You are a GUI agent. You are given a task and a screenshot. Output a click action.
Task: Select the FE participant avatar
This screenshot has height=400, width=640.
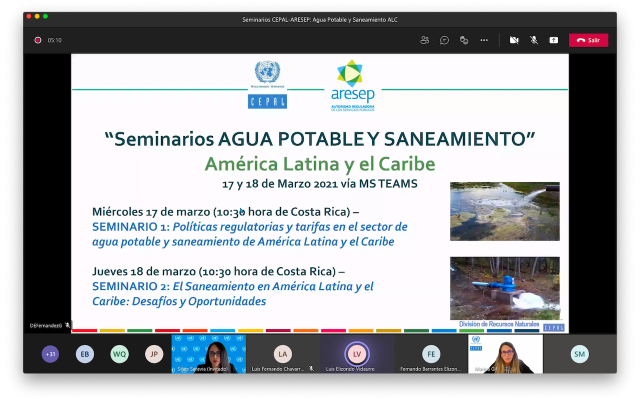coord(431,354)
